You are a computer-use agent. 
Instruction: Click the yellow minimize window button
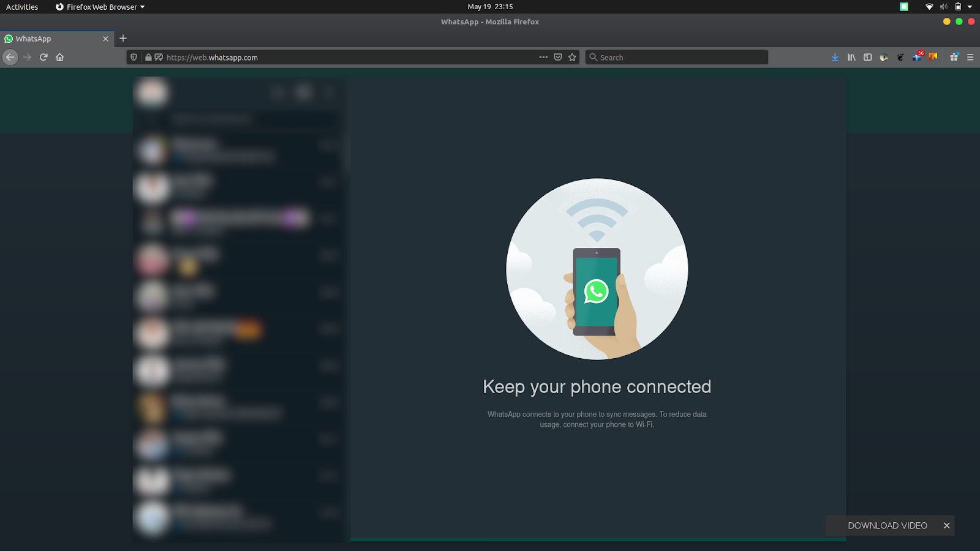tap(947, 21)
